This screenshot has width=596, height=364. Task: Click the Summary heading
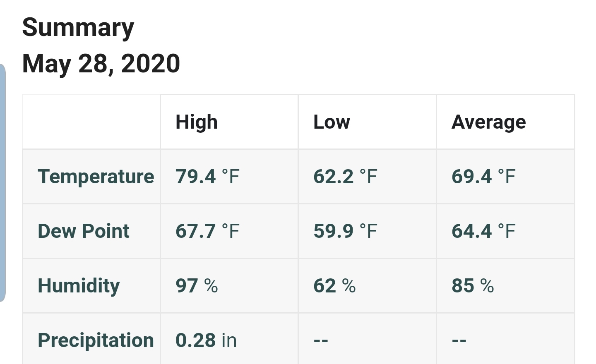[78, 28]
